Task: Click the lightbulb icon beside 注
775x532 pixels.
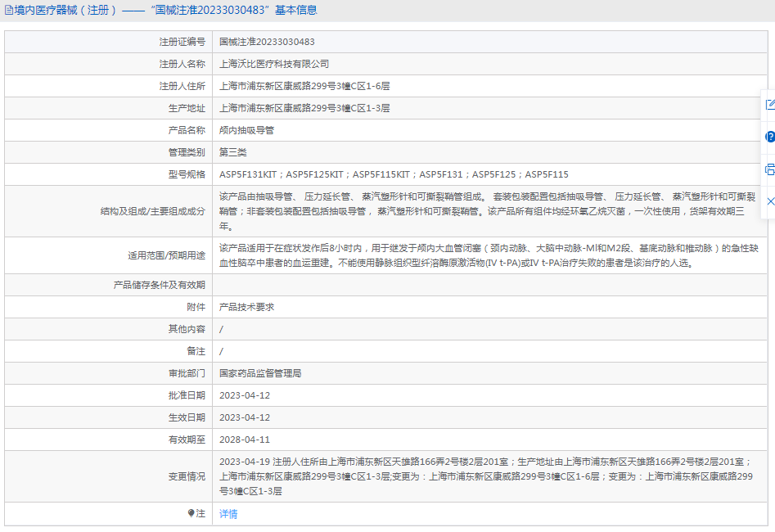Action: (x=191, y=513)
